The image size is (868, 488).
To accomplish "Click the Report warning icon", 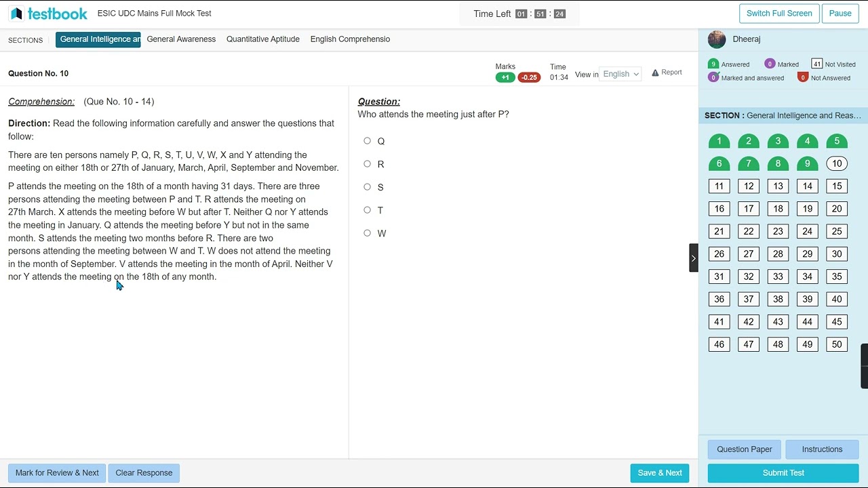I will (655, 73).
